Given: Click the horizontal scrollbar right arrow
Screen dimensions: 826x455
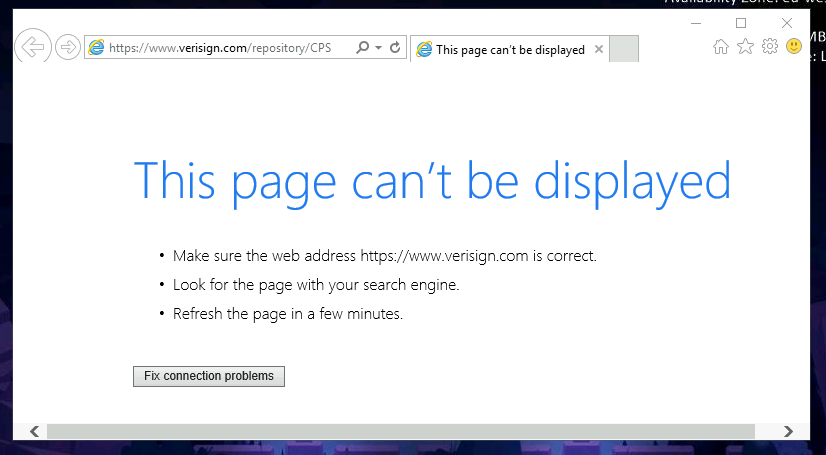Looking at the screenshot, I should [x=789, y=431].
